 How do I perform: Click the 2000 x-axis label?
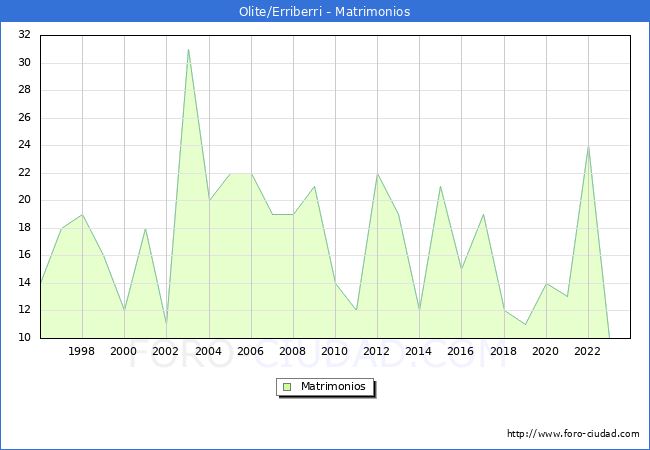tap(124, 351)
